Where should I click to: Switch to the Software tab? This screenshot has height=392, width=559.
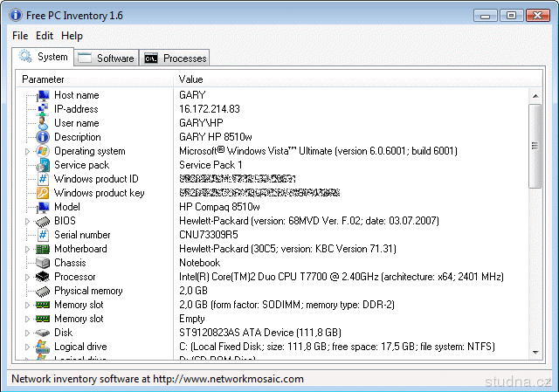click(x=107, y=58)
